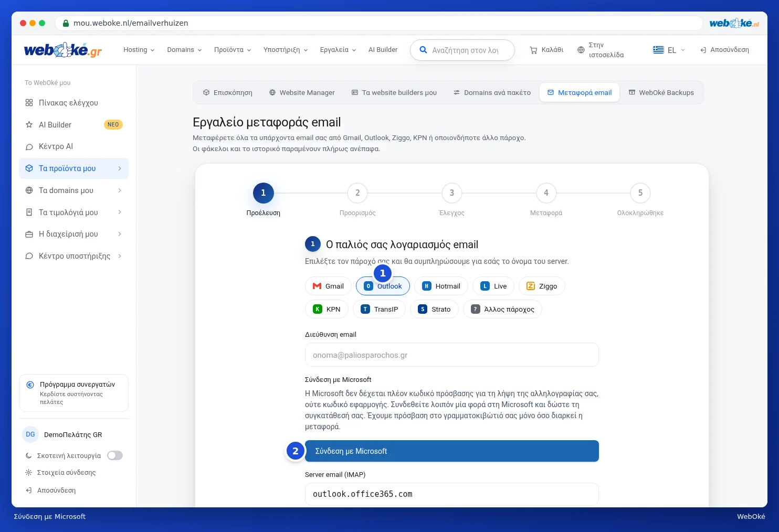
Task: Click the Πίνακας ελέγχου dashboard icon
Action: [x=29, y=103]
